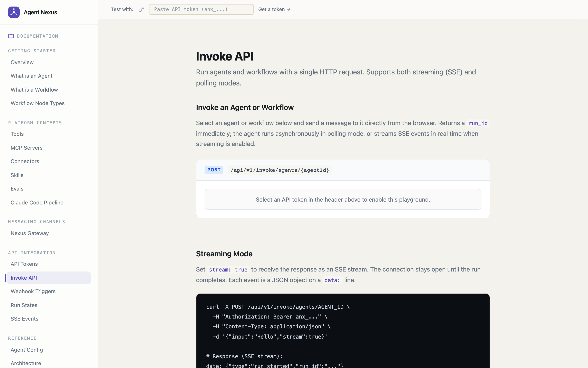The height and width of the screenshot is (368, 588).
Task: Click the curl -X POST code line
Action: [278, 307]
